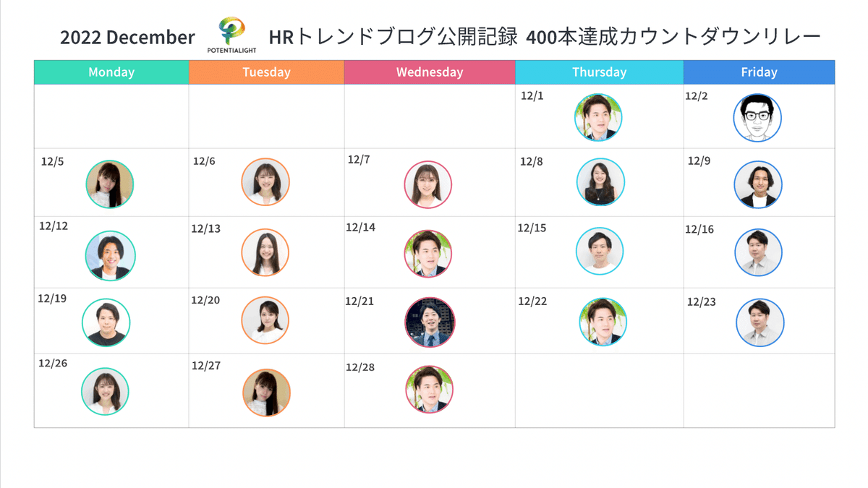Click the Potentialight logo in header

click(x=232, y=35)
